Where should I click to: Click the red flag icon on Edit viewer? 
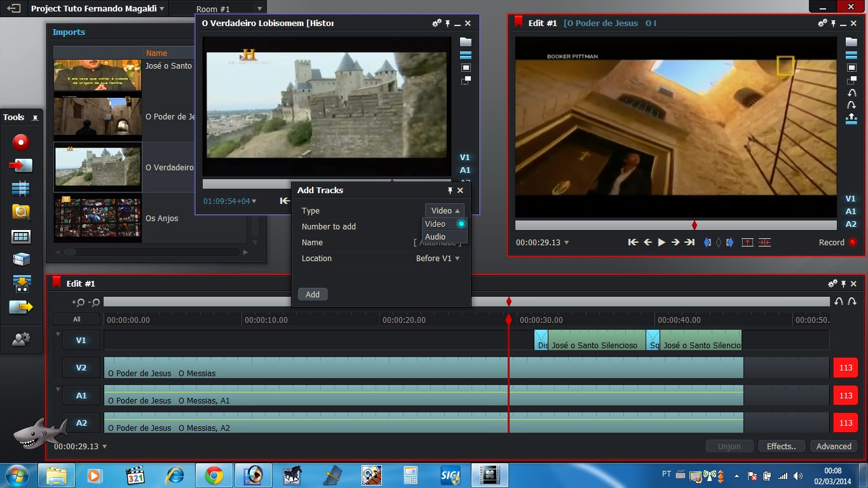[x=519, y=22]
